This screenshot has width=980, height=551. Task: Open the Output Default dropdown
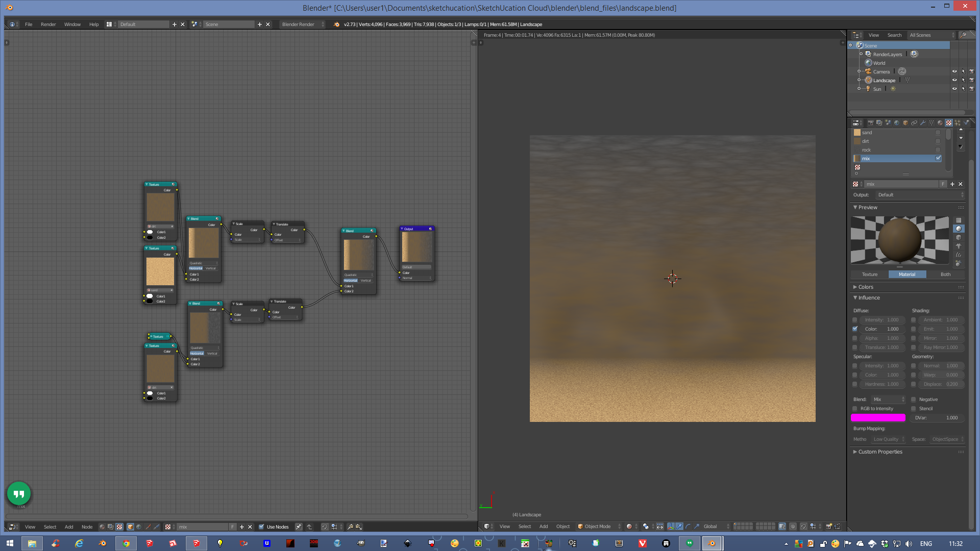[920, 195]
